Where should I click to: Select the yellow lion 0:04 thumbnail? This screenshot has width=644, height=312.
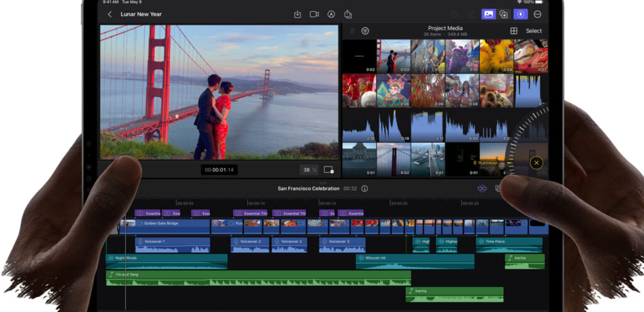click(497, 56)
